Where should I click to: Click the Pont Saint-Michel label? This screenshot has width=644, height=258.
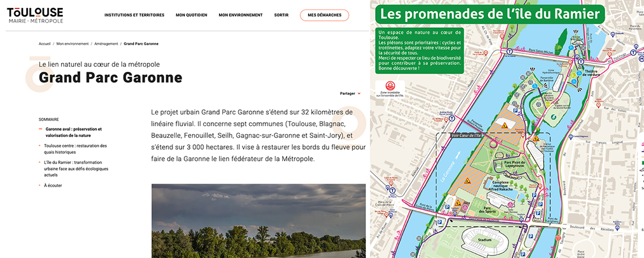[541, 50]
